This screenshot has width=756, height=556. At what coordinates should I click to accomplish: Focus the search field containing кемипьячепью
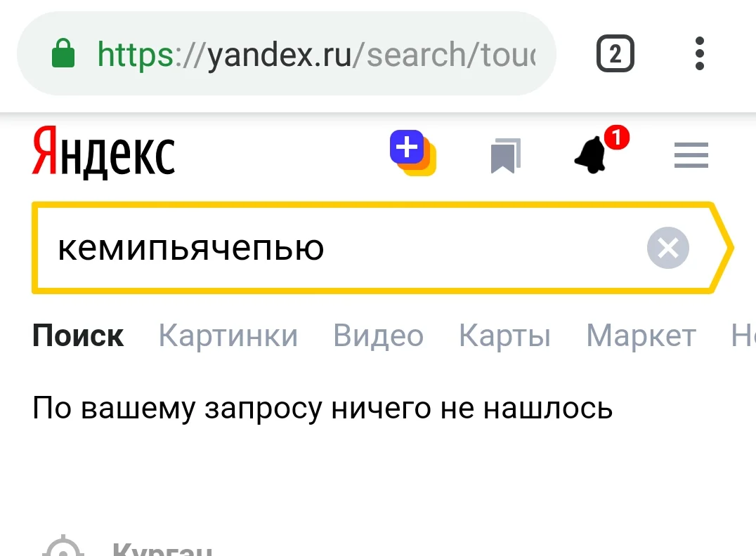pos(337,248)
